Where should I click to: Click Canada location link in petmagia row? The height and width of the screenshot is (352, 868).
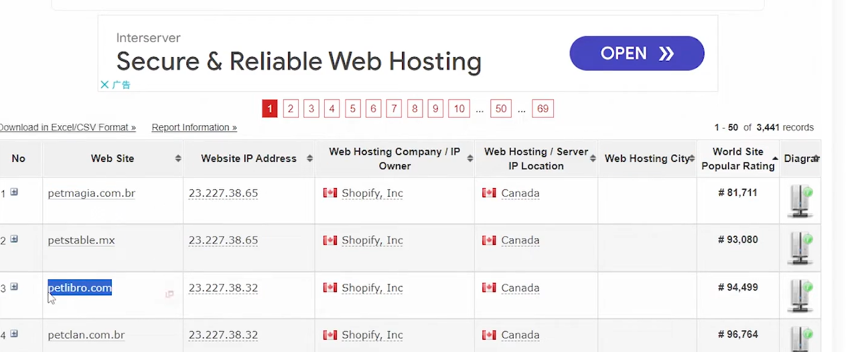520,193
